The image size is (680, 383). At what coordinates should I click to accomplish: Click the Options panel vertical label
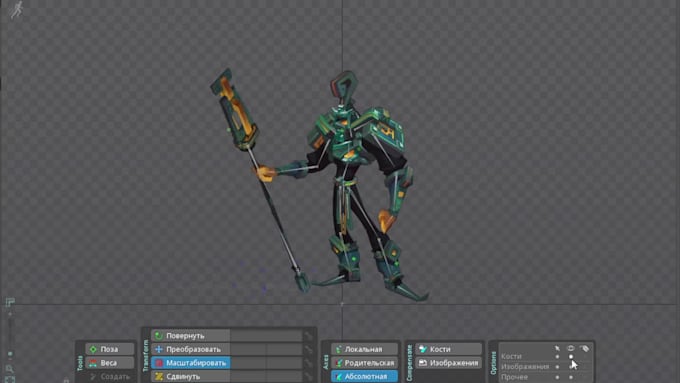pyautogui.click(x=493, y=363)
